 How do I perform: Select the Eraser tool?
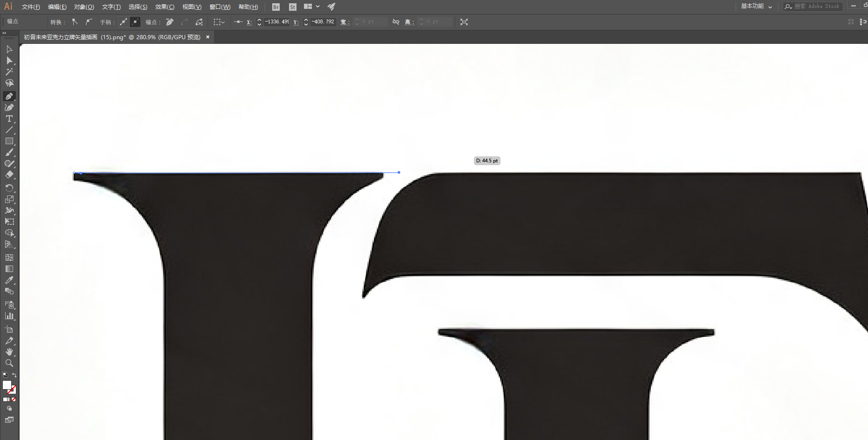pos(9,175)
